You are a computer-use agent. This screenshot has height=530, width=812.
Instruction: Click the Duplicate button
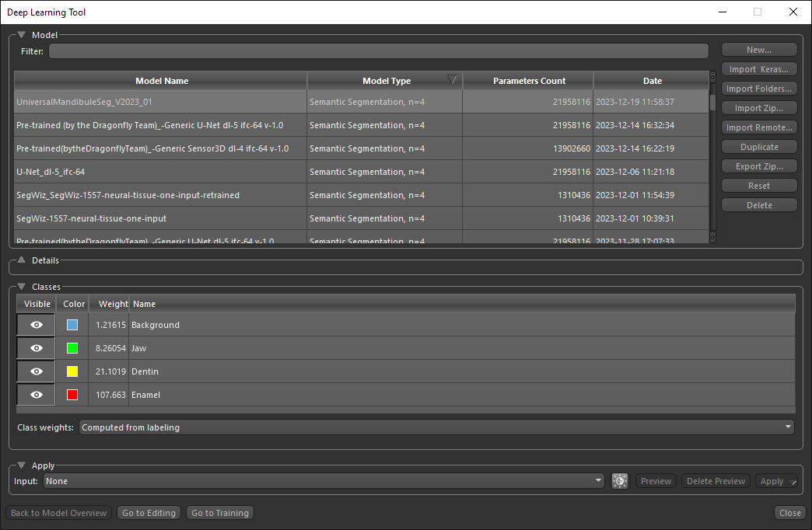(x=758, y=147)
